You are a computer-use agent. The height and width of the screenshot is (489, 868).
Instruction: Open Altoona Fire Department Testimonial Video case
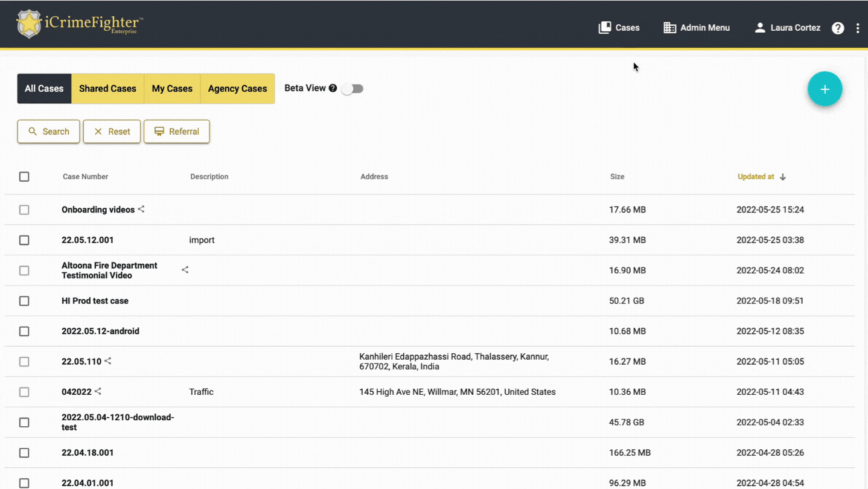pyautogui.click(x=109, y=270)
